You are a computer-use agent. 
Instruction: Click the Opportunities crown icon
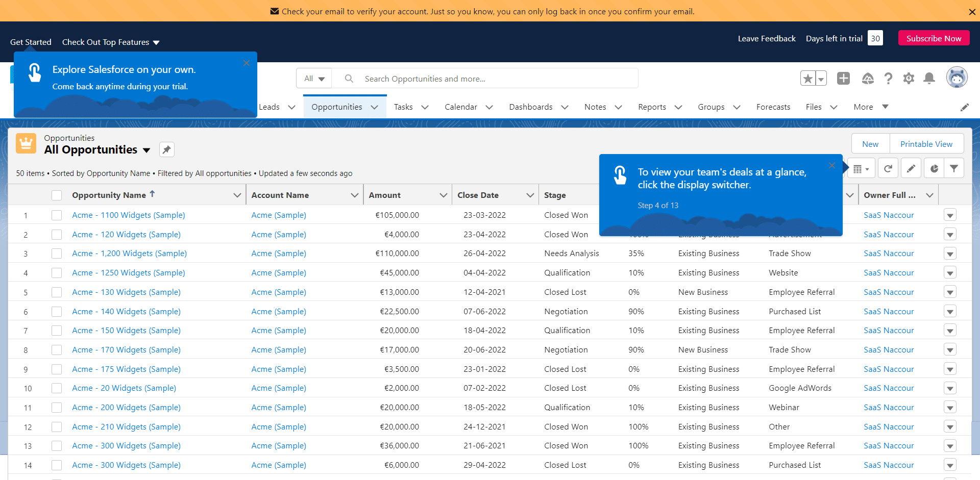point(26,143)
